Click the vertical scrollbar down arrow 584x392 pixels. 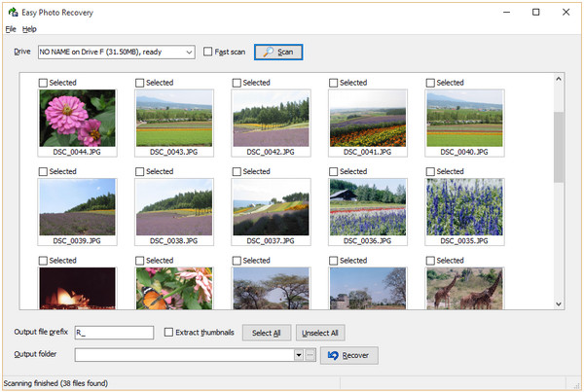pyautogui.click(x=559, y=303)
